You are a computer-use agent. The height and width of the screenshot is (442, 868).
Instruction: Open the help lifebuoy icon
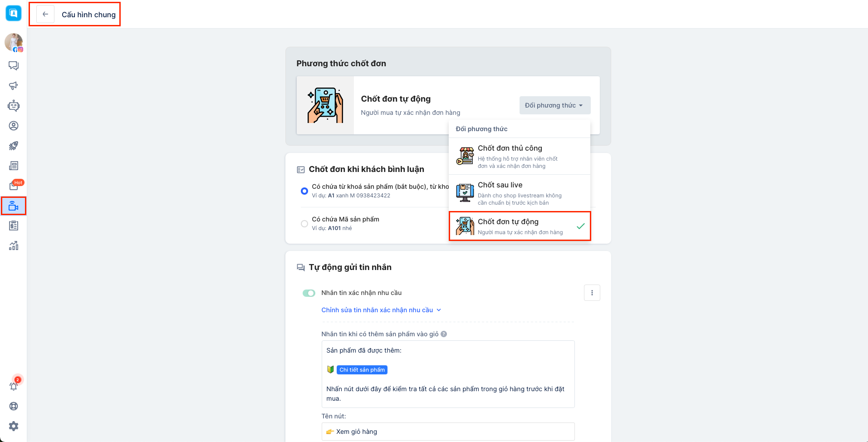click(x=14, y=406)
